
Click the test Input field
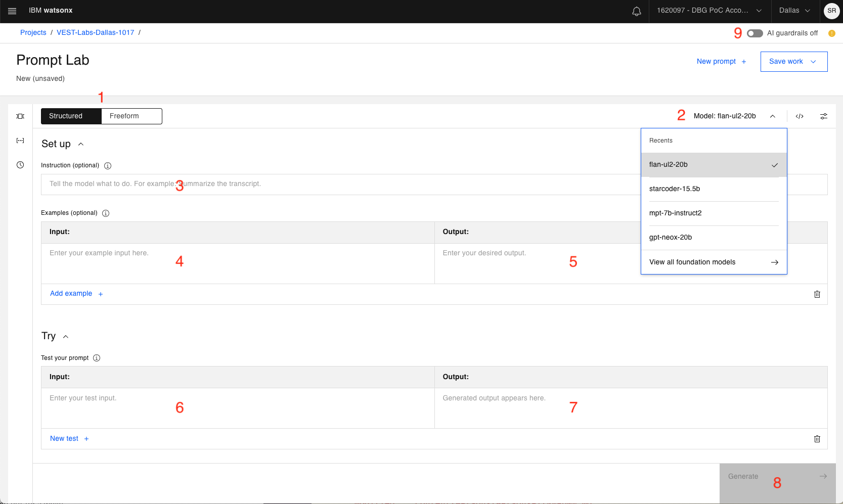click(238, 408)
